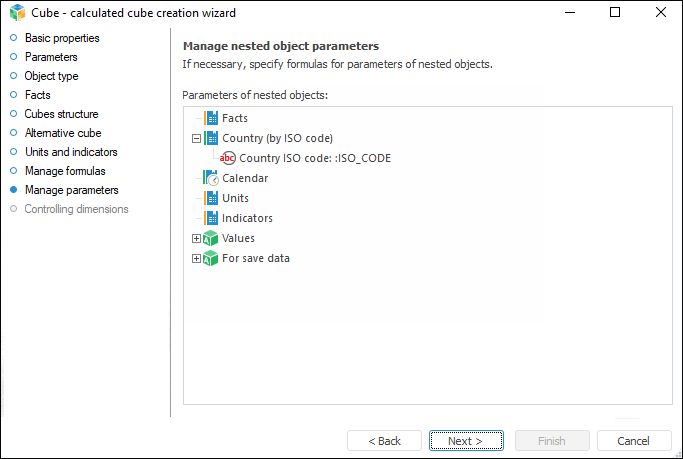683x459 pixels.
Task: Jump to Cubes structure step
Action: pyautogui.click(x=61, y=114)
